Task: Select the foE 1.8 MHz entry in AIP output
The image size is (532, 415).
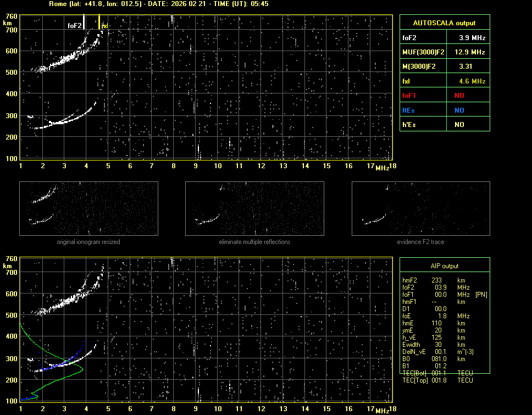Action: (x=434, y=316)
